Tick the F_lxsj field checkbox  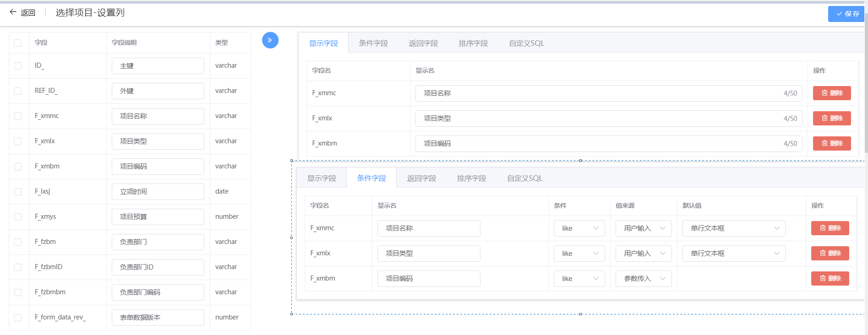tap(18, 192)
